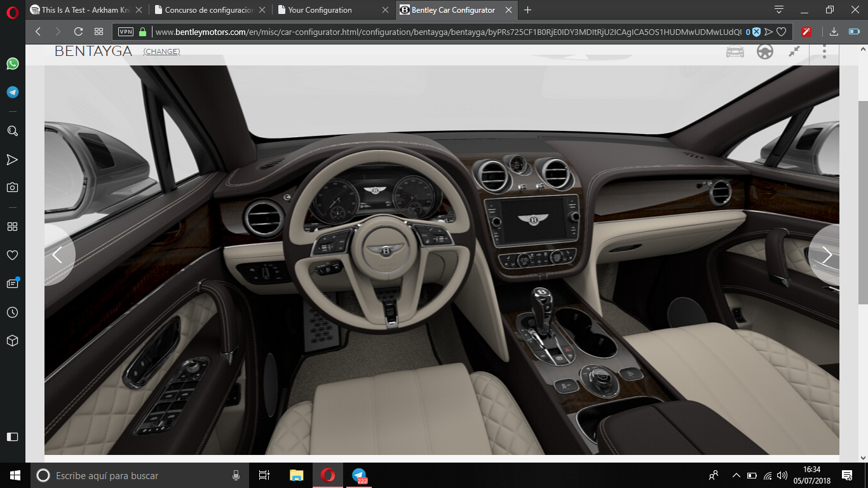Open Speed Dial start page button in toolbar
Viewport: 868px width, 488px height.
(x=98, y=31)
